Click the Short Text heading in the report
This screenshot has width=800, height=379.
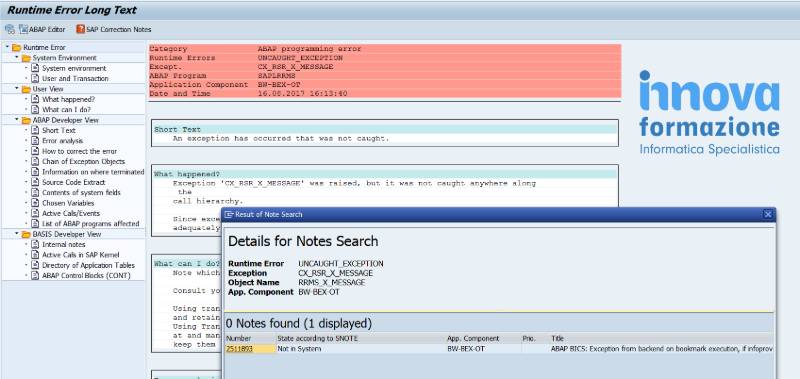[x=178, y=130]
